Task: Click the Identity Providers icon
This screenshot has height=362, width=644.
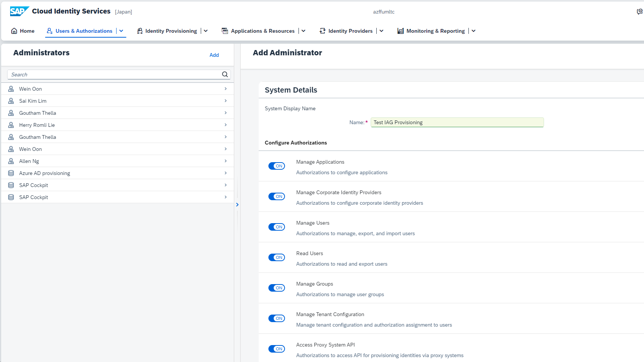Action: [x=322, y=31]
